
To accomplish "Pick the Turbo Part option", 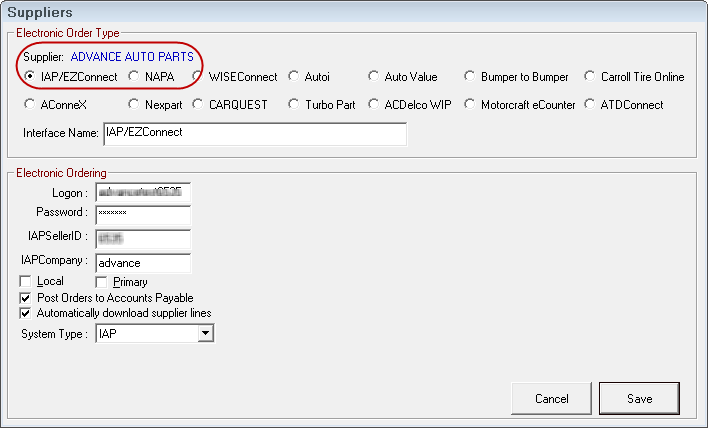I will pos(294,104).
